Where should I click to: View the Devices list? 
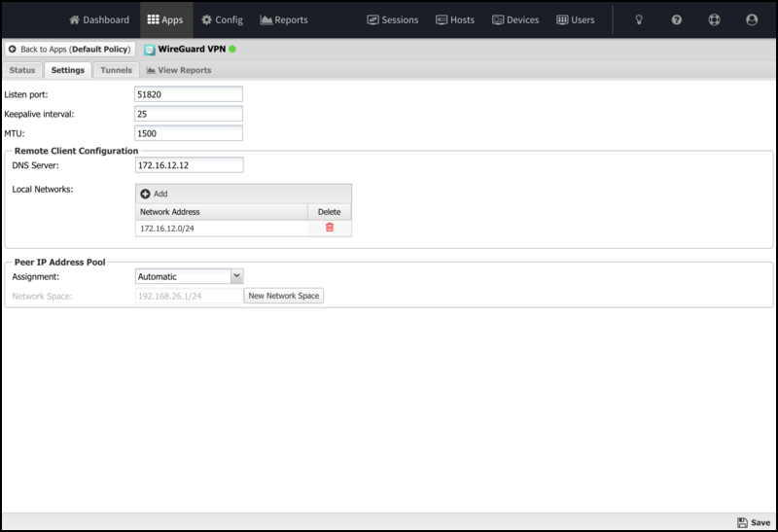[515, 19]
